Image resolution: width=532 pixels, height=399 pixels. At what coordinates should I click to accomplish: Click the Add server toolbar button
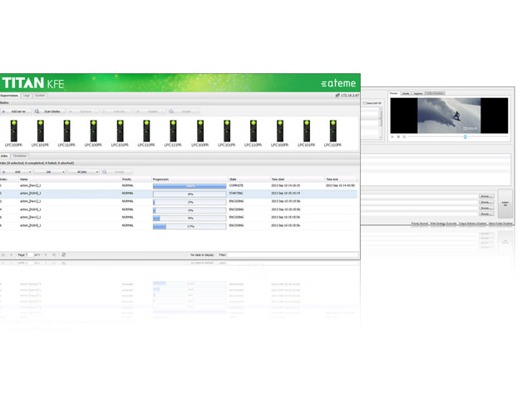pos(15,111)
